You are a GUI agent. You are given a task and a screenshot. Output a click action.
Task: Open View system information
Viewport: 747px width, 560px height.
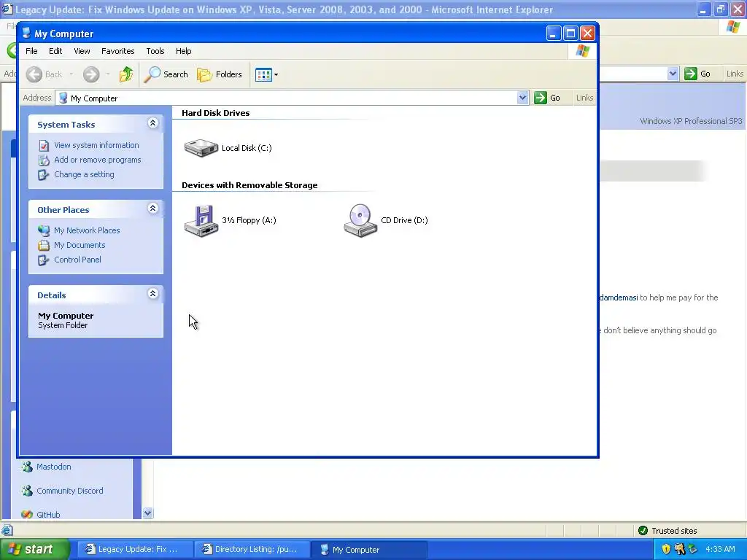coord(96,145)
